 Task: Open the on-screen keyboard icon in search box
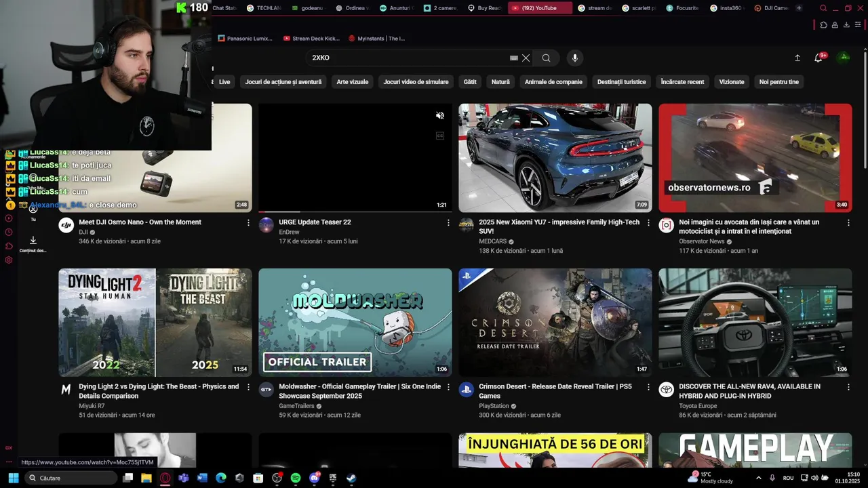(x=514, y=58)
